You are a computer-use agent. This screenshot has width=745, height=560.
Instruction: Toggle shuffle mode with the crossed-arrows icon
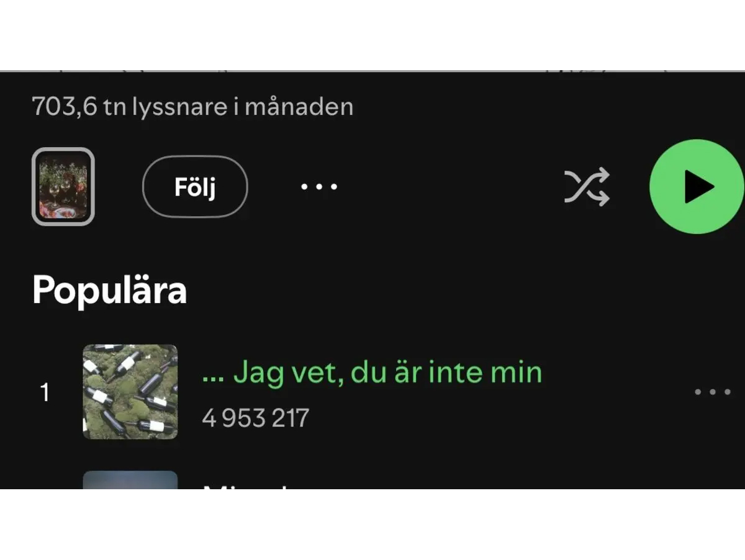point(587,186)
